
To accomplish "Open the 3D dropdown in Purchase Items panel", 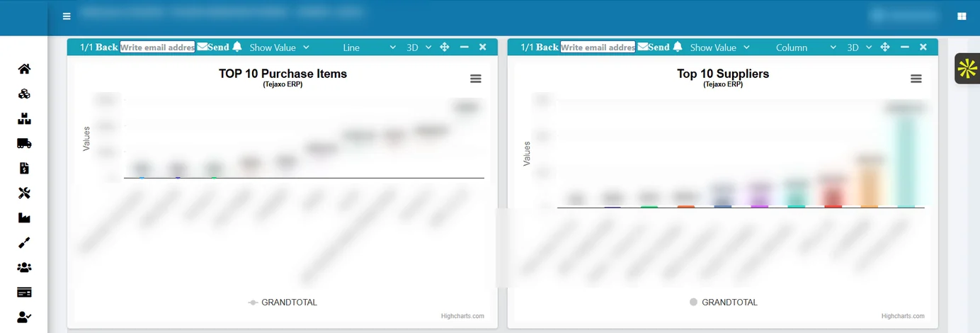I will pyautogui.click(x=418, y=47).
